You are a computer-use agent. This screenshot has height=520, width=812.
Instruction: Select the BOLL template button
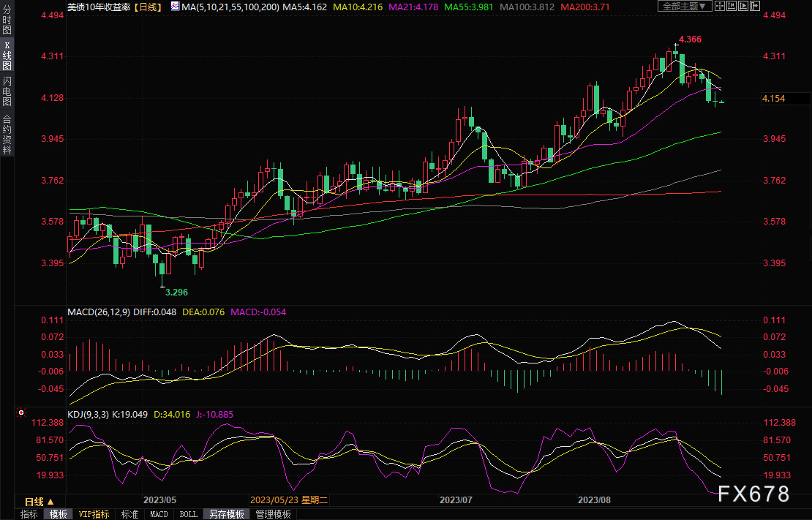(188, 514)
